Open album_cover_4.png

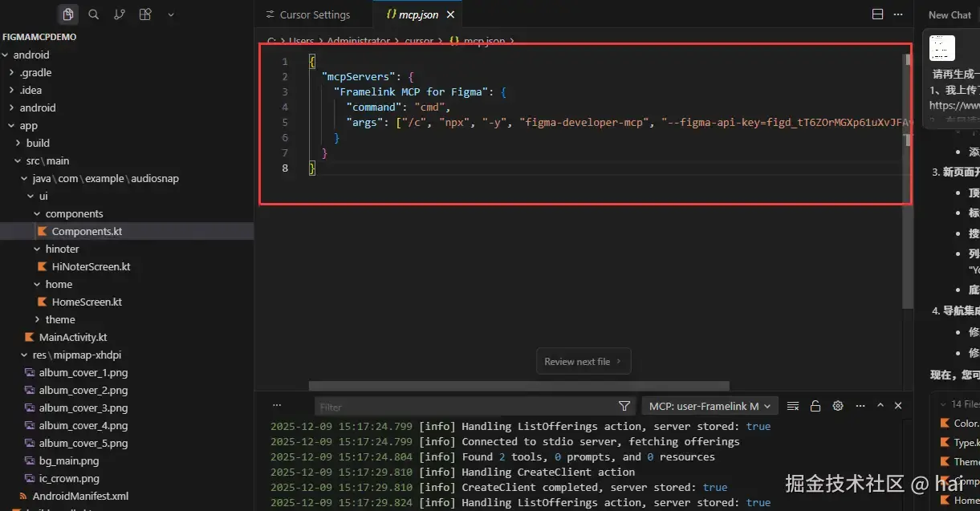(83, 425)
